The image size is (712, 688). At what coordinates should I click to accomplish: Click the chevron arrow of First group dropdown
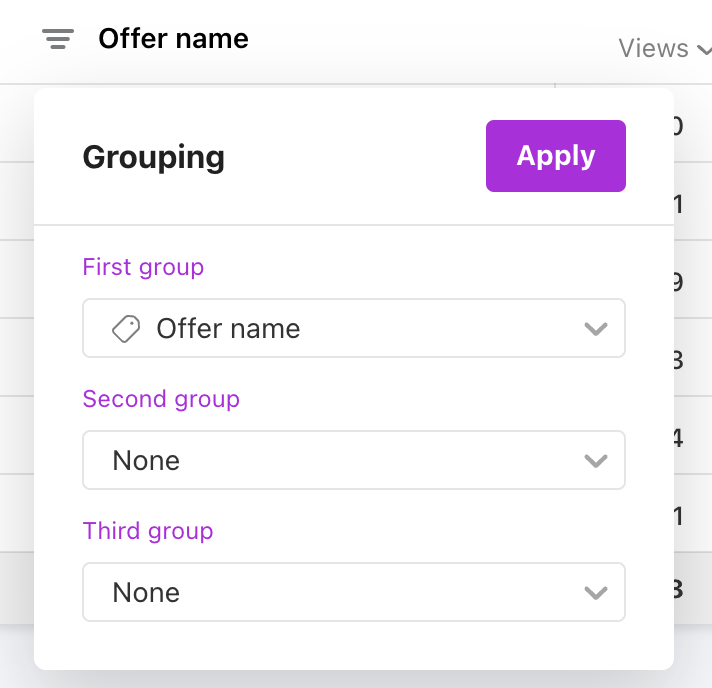point(595,329)
